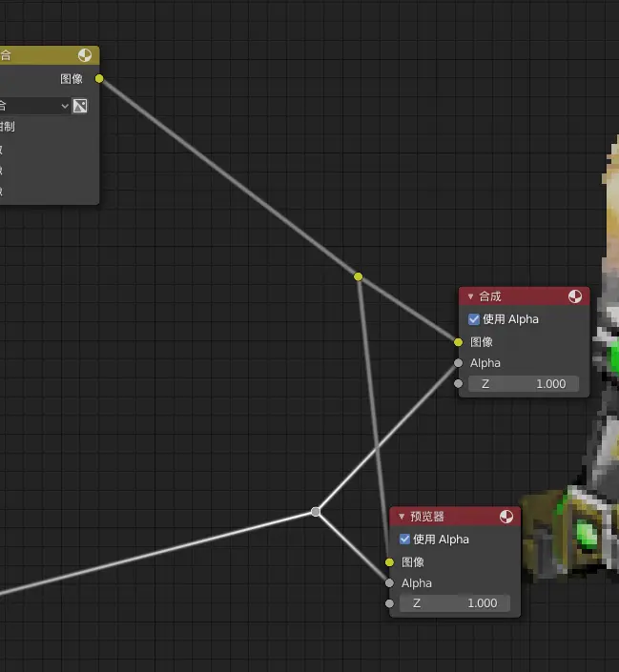
Task: Collapse the 预览器 node with its triangle
Action: click(402, 517)
